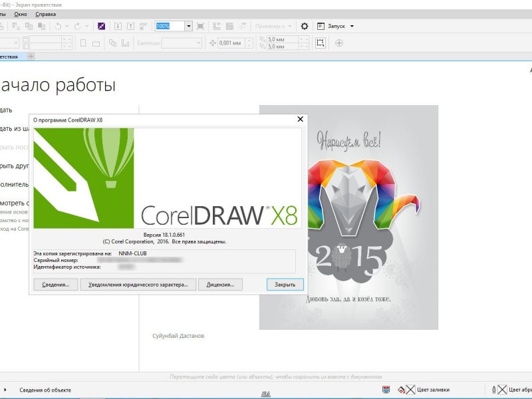Click the Версия 18.1.0.661 text
The height and width of the screenshot is (399, 532).
tap(164, 235)
